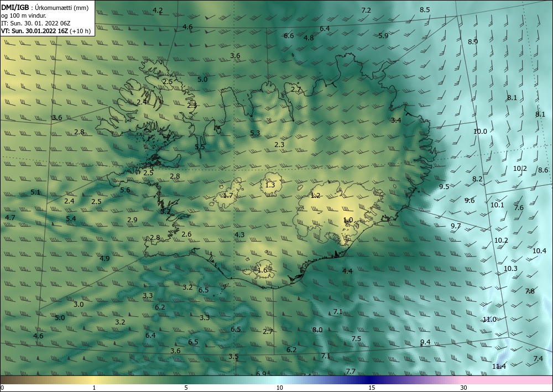The image size is (553, 392).
Task: Click the map value "9.6"
Action: pos(469,200)
